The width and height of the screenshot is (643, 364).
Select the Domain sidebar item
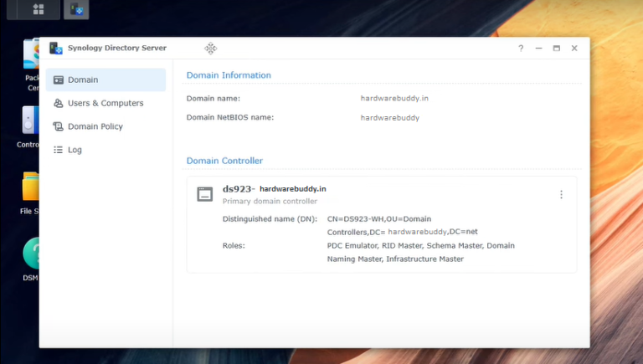(105, 79)
